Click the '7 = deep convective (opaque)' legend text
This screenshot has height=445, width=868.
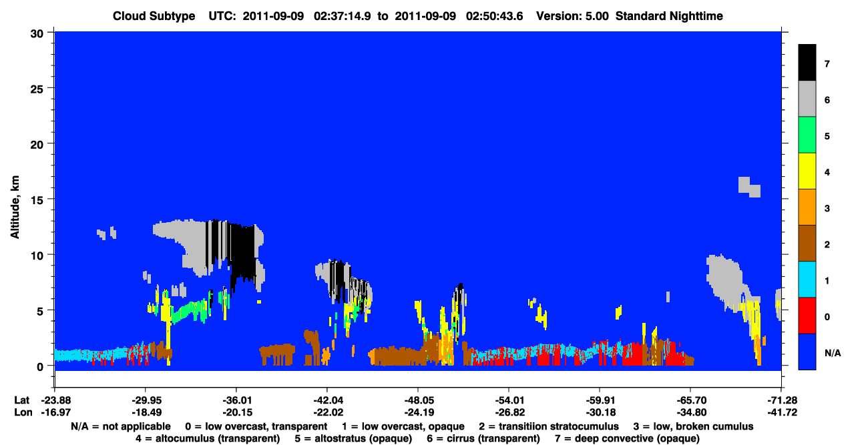point(627,438)
